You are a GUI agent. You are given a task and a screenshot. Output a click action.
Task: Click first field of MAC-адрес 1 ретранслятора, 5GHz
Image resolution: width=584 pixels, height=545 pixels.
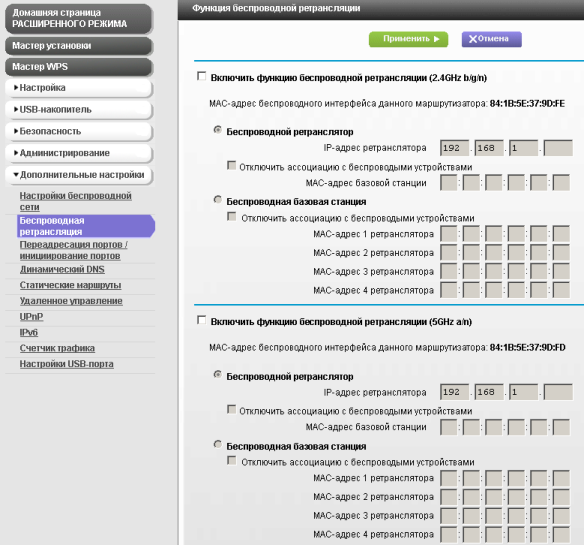click(x=449, y=478)
